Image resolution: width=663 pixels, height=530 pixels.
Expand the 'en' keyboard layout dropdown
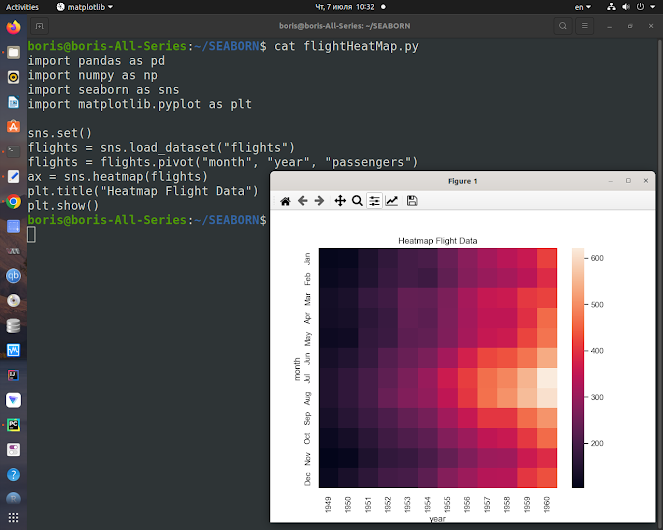[583, 7]
